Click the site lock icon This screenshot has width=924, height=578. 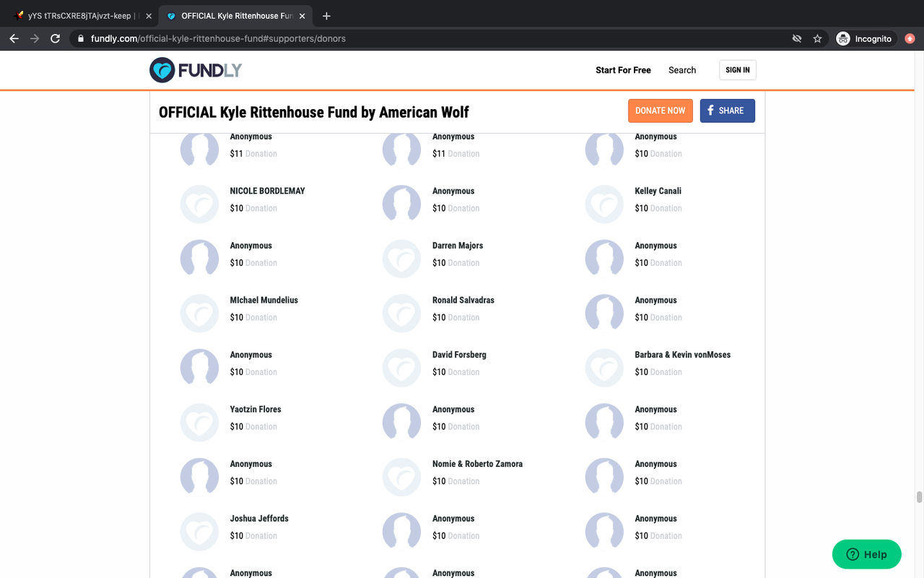81,39
